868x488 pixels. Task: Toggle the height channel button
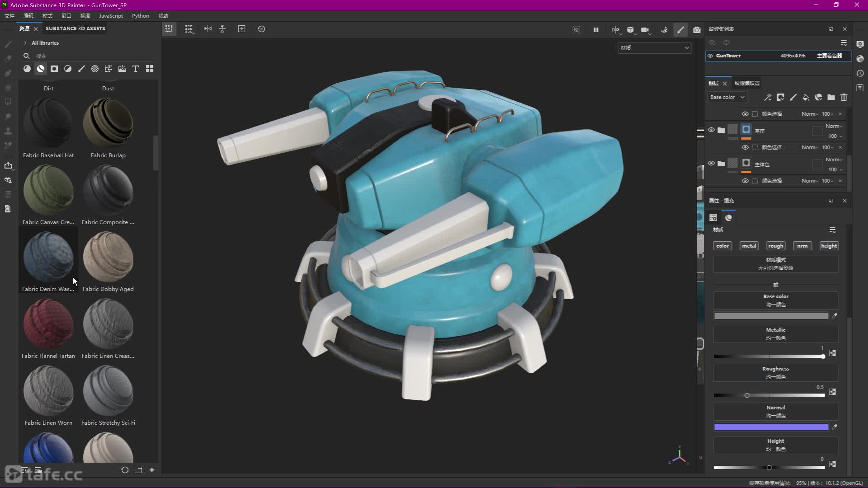click(829, 246)
